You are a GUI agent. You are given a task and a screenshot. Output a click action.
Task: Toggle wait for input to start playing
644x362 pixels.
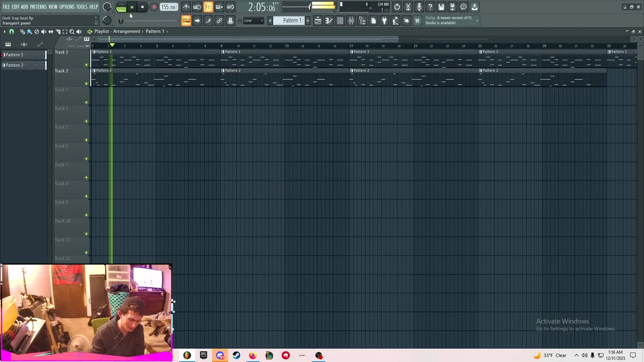[x=197, y=7]
